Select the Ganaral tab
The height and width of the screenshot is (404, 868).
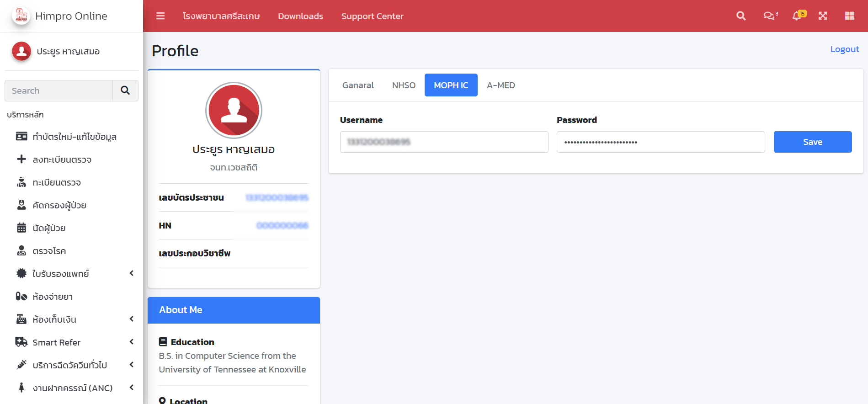point(358,85)
